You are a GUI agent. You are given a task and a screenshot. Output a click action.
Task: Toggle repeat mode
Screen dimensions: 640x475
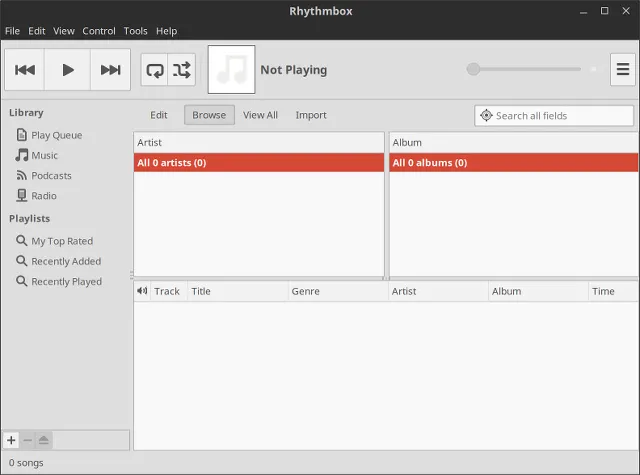pyautogui.click(x=155, y=70)
